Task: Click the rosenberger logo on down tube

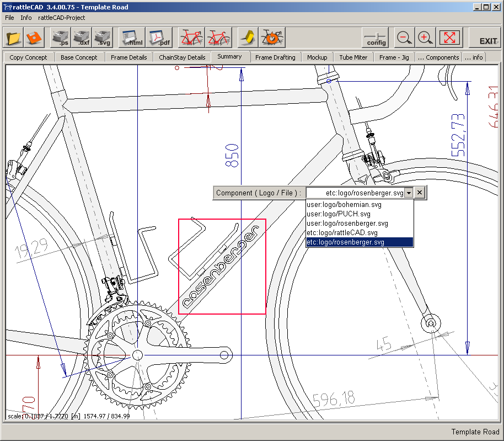Action: tap(221, 267)
